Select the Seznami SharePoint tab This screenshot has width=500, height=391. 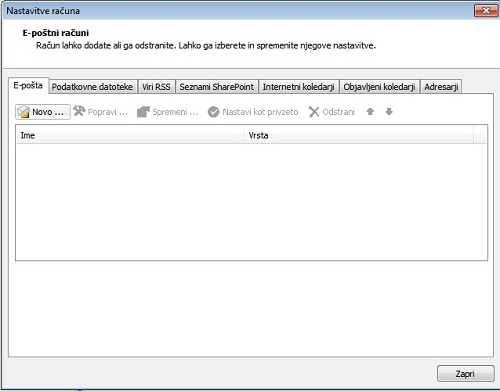pyautogui.click(x=217, y=87)
